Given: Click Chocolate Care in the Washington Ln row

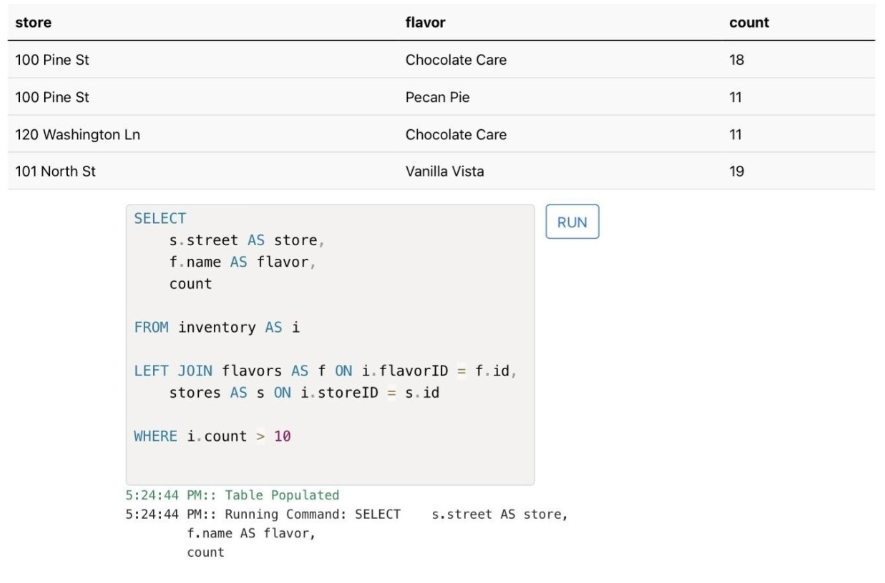Looking at the screenshot, I should tap(456, 134).
